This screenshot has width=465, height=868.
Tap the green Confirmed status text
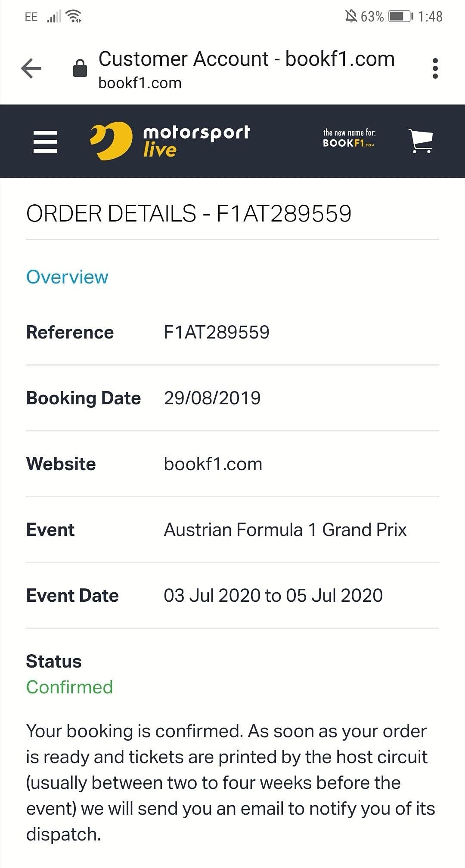point(69,687)
